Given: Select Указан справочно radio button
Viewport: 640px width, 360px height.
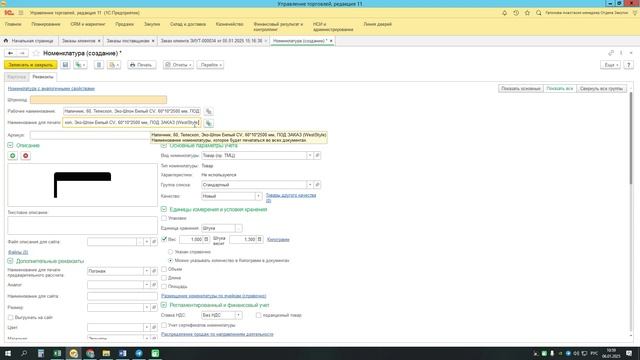Looking at the screenshot, I should (171, 252).
